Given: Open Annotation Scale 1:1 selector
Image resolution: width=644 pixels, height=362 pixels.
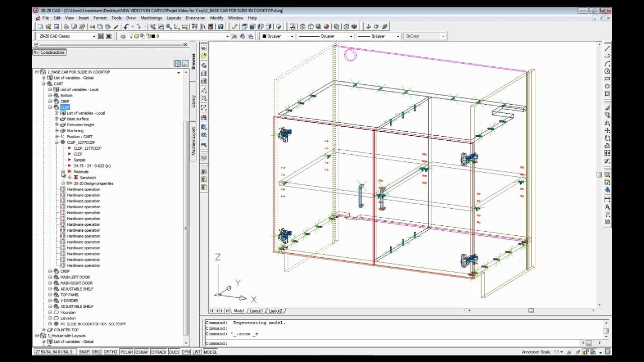Looking at the screenshot, I should pyautogui.click(x=558, y=352).
